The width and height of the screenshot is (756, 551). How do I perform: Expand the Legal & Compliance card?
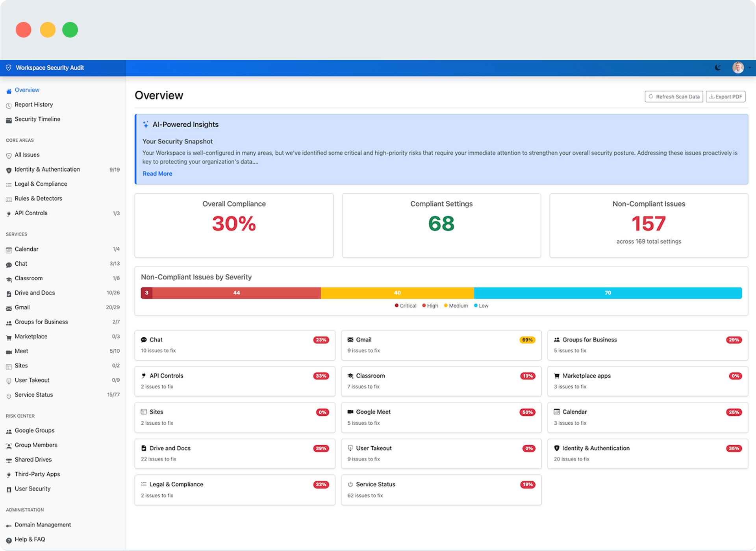(235, 490)
